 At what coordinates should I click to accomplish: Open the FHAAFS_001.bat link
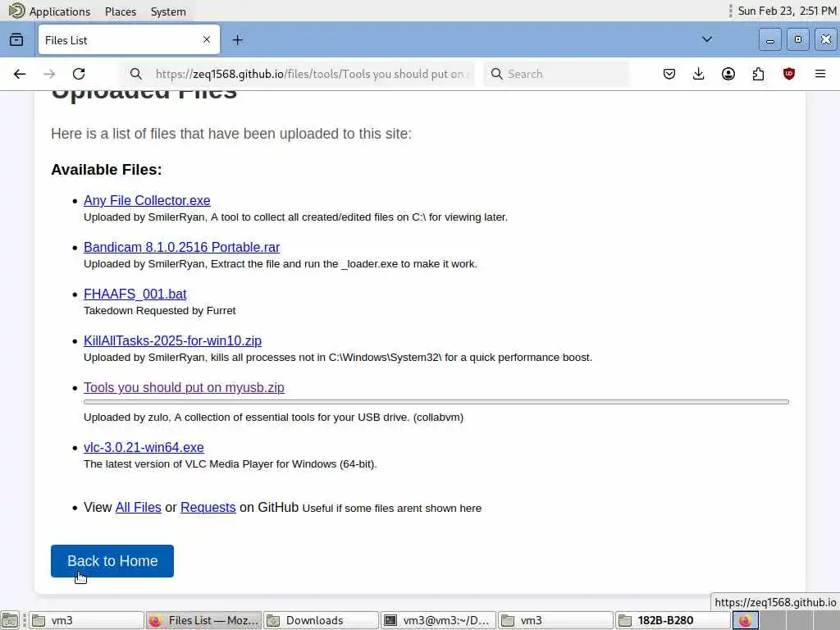click(135, 294)
